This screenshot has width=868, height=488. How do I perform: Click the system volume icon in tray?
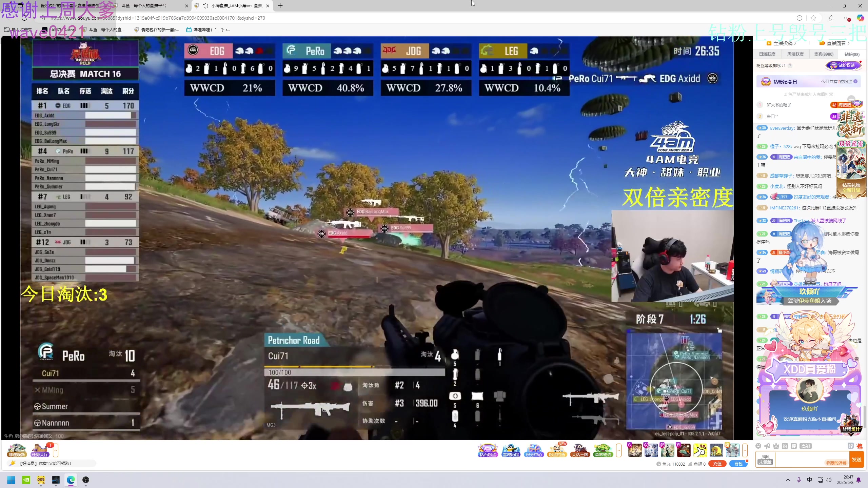click(829, 480)
